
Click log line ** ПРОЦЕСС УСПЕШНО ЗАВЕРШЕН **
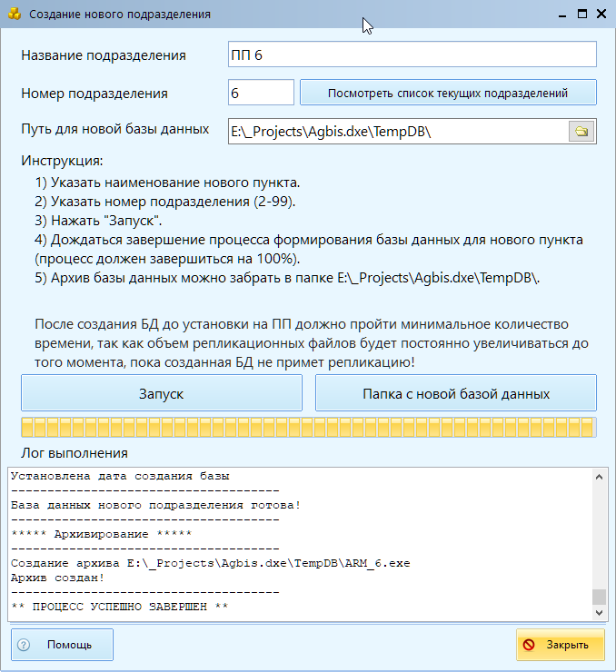click(x=120, y=607)
